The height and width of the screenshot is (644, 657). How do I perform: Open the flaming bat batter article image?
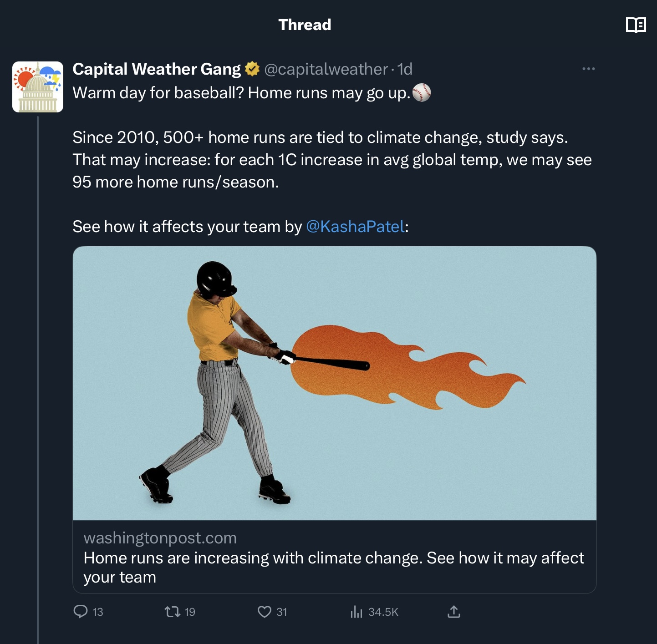334,383
